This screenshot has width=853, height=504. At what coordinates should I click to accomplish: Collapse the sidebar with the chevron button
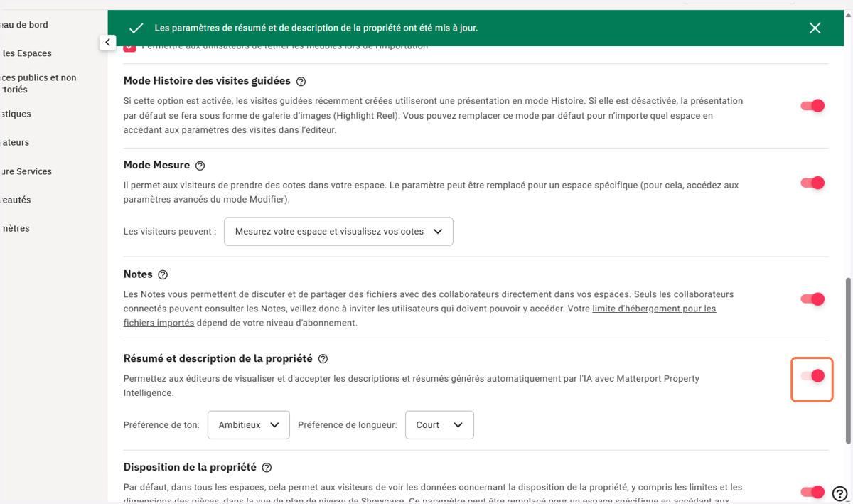(x=107, y=43)
